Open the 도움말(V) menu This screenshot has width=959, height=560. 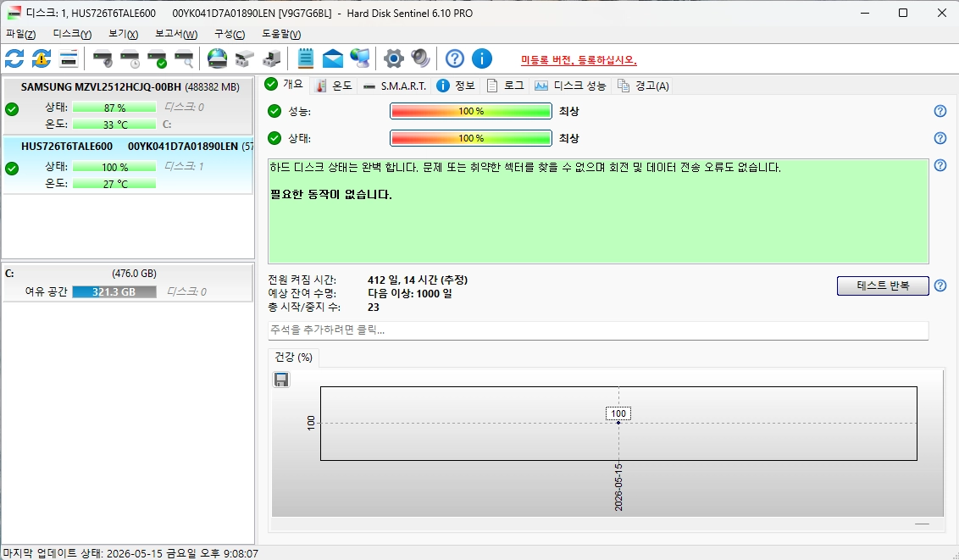281,34
